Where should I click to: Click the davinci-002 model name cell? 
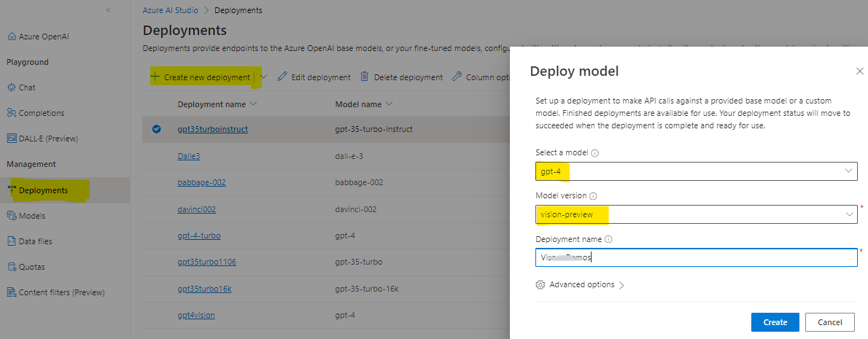point(357,209)
